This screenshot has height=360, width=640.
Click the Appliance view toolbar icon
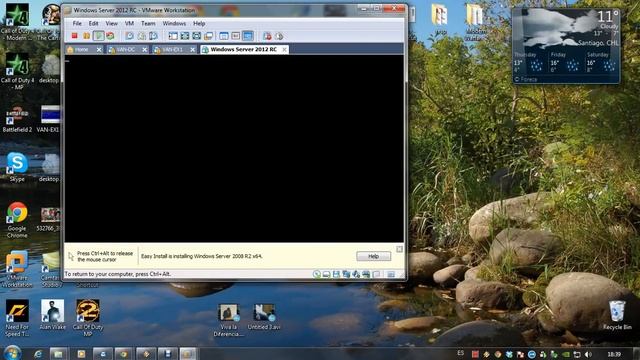[x=236, y=36]
